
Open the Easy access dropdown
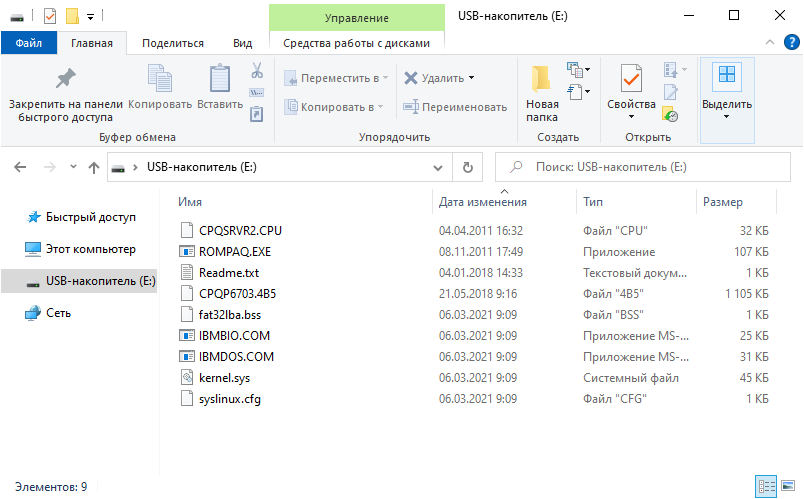pyautogui.click(x=578, y=92)
